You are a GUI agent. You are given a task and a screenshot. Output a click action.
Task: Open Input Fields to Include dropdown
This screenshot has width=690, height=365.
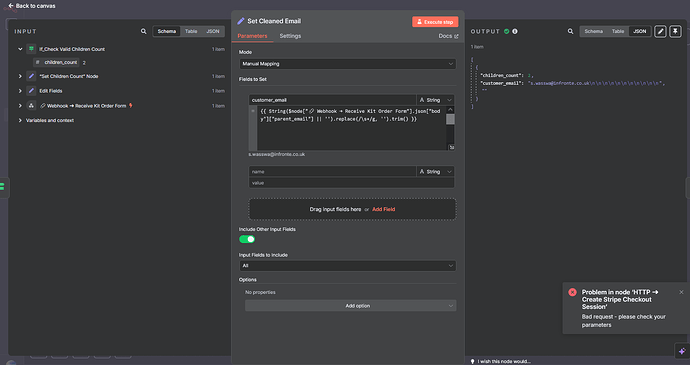[348, 266]
